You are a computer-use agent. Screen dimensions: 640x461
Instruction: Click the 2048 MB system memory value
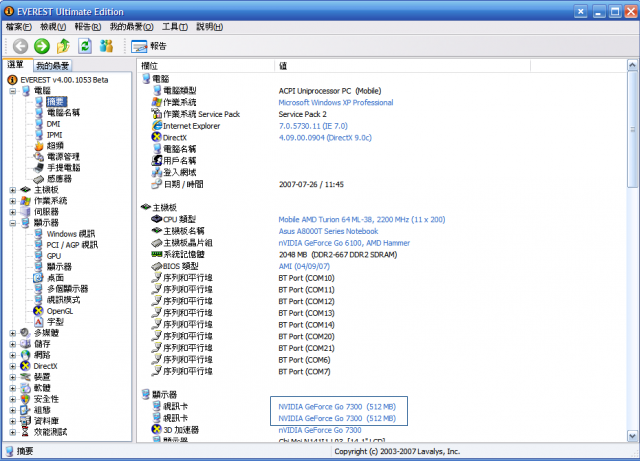pyautogui.click(x=338, y=255)
